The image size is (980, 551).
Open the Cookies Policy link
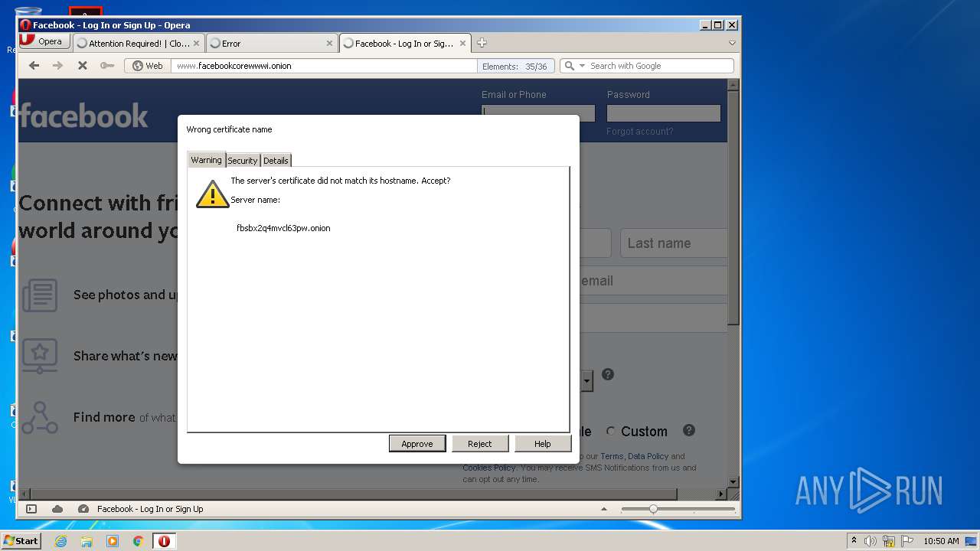pyautogui.click(x=488, y=468)
